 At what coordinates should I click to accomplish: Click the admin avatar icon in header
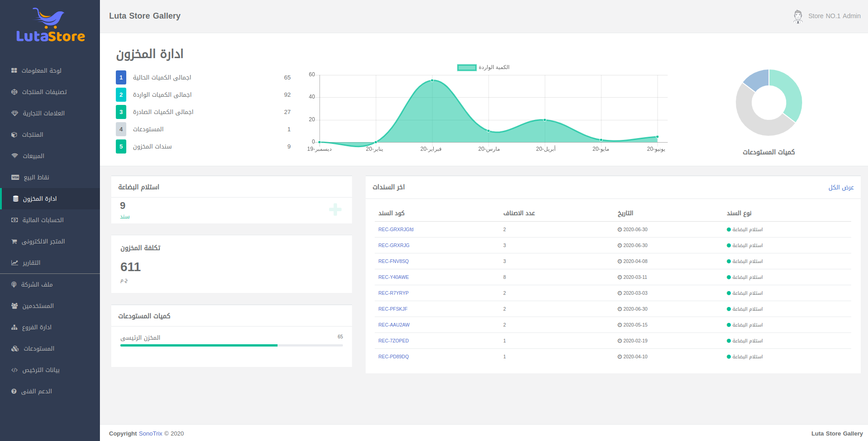coord(798,16)
